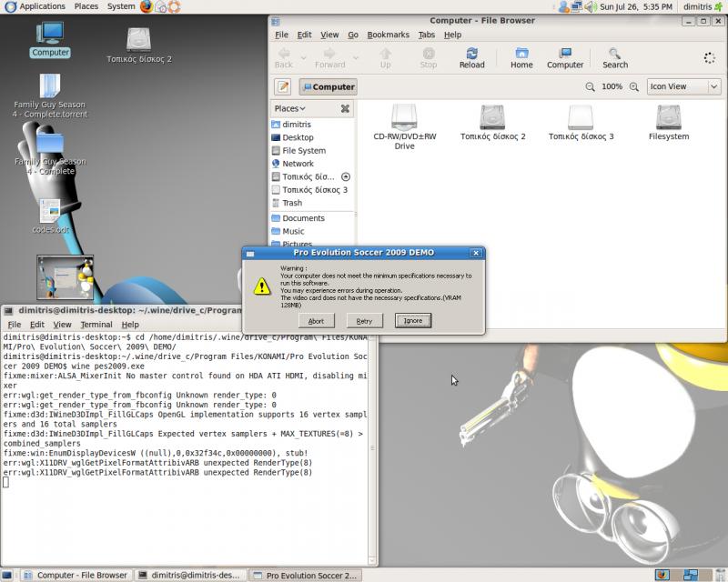Image resolution: width=728 pixels, height=582 pixels.
Task: Open the Bookmarks menu
Action: click(389, 35)
